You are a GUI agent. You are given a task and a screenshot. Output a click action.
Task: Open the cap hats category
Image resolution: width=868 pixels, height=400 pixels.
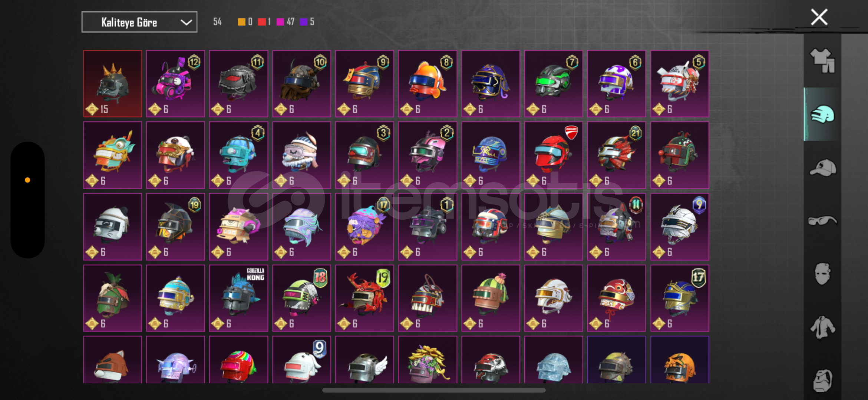click(x=822, y=168)
